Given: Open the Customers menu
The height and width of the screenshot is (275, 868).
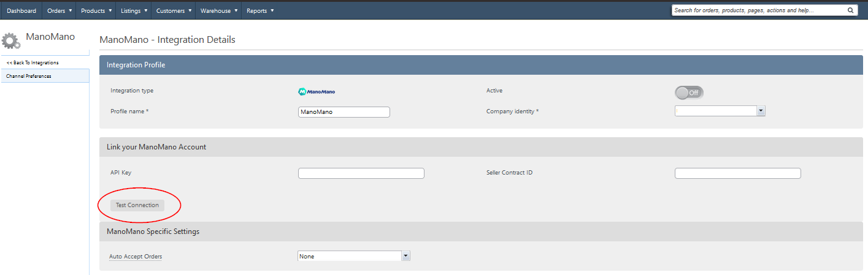Looking at the screenshot, I should (173, 10).
